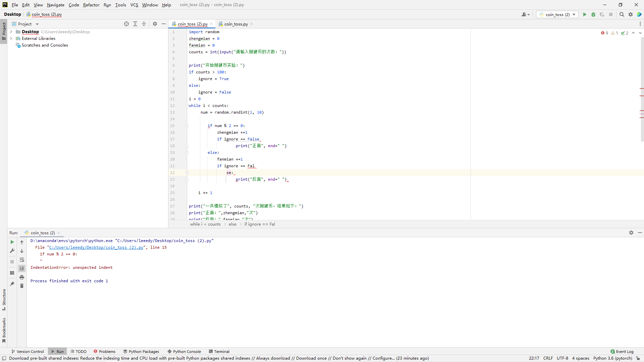The image size is (644, 362).
Task: Toggle Structure side panel
Action: pos(4,299)
